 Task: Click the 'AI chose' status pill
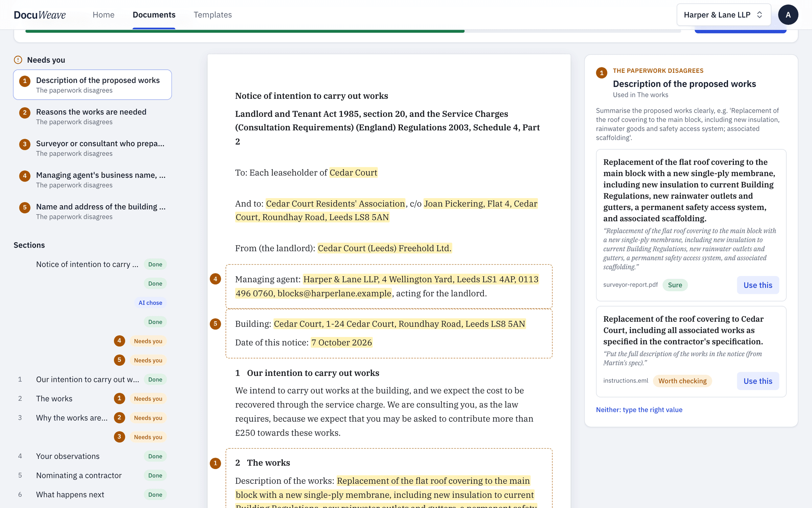pos(150,302)
